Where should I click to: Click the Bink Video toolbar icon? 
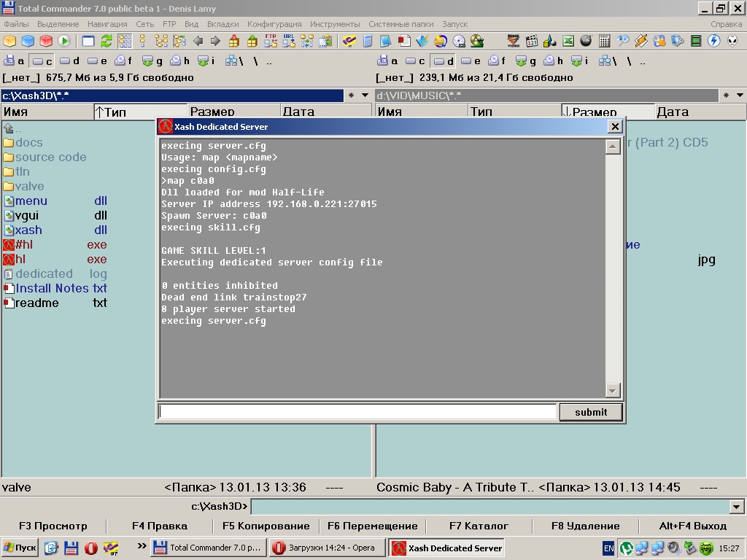tap(514, 41)
